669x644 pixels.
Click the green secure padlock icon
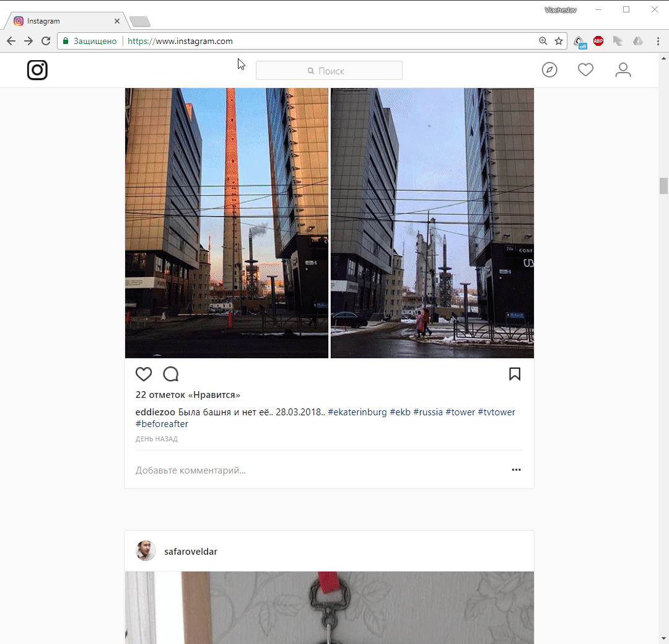pyautogui.click(x=66, y=41)
